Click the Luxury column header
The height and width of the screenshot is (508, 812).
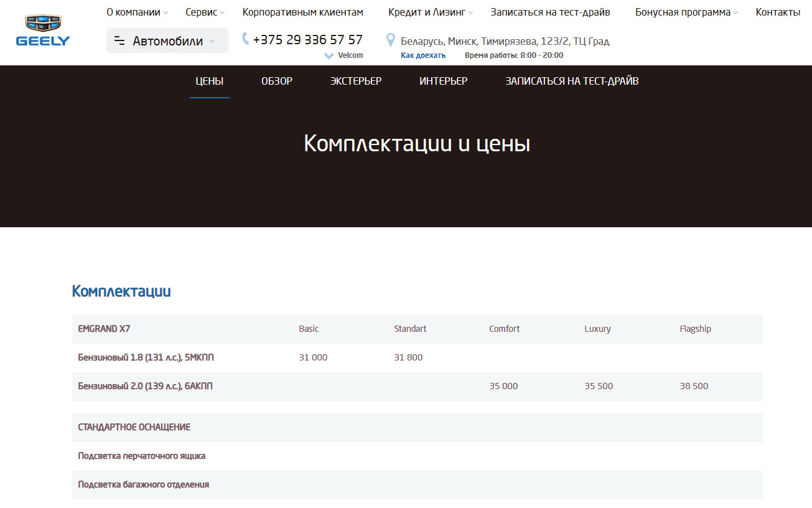(x=597, y=329)
